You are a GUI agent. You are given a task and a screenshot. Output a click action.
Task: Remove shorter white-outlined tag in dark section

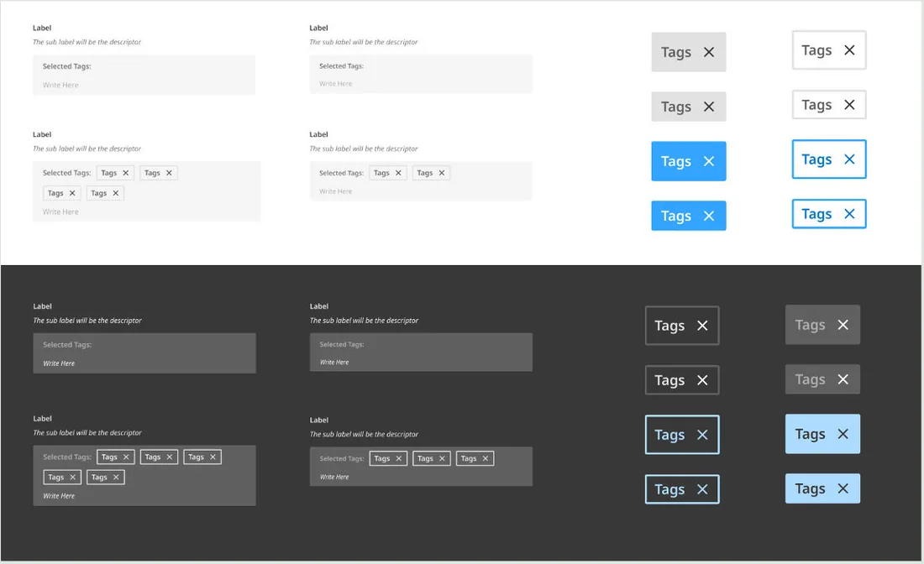(x=702, y=380)
